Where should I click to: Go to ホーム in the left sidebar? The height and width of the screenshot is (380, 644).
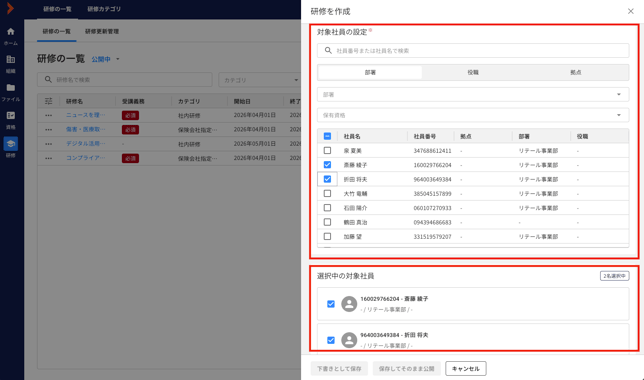11,36
